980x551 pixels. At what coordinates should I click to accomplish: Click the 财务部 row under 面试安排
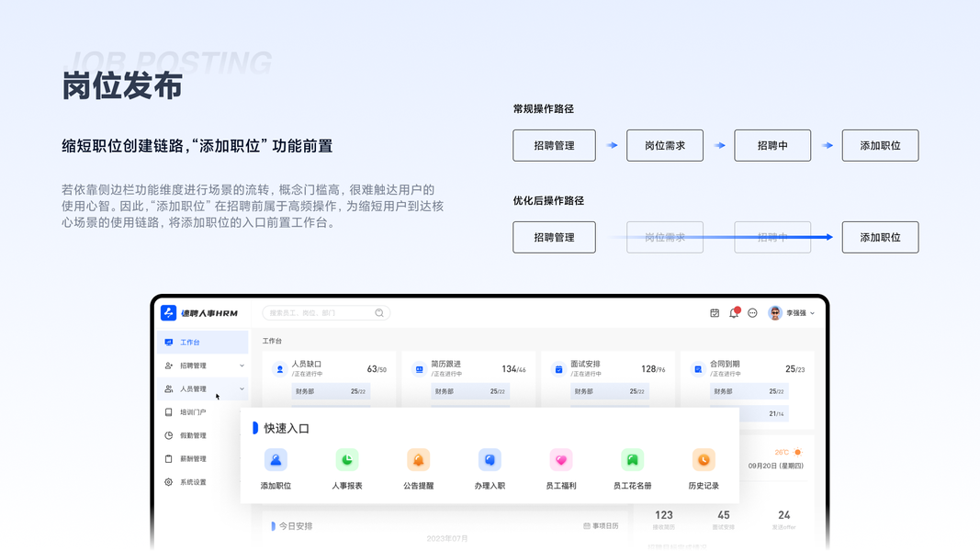pos(610,391)
